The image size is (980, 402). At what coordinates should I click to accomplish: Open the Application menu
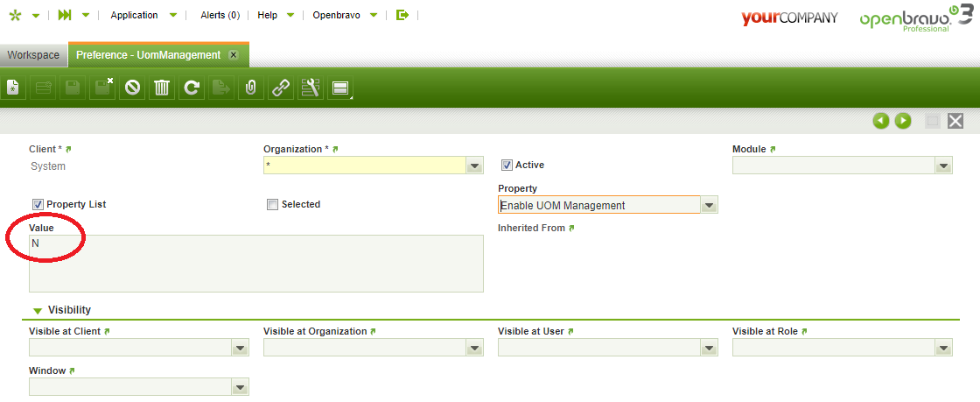point(134,15)
